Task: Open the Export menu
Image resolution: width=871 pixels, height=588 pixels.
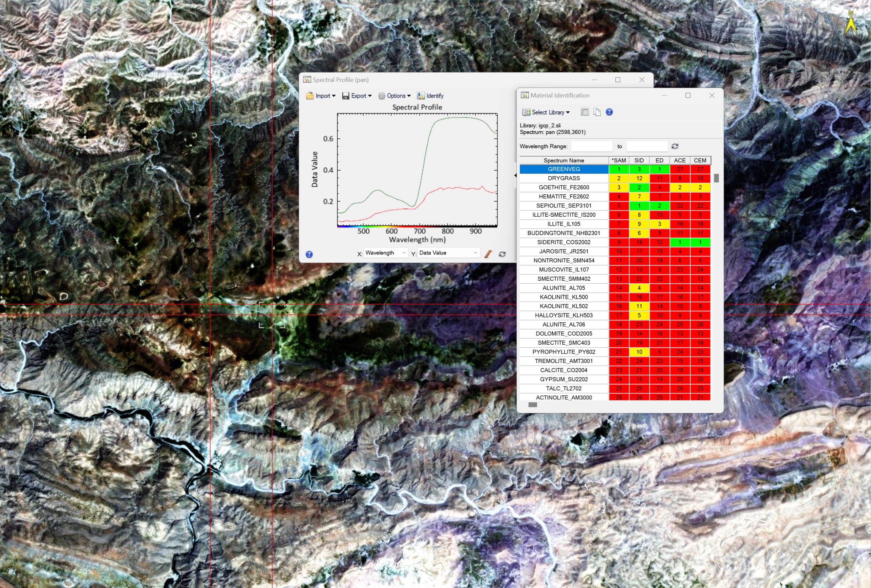Action: [357, 96]
